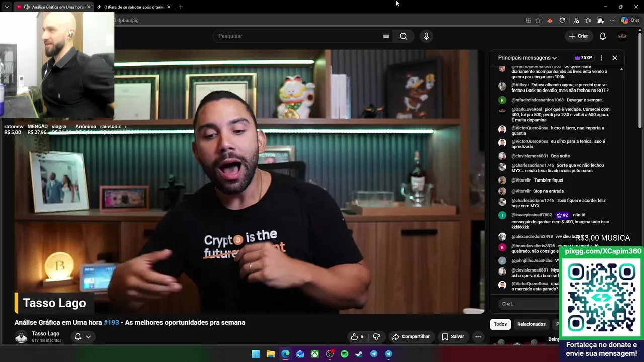Open the Edge profile avatar

tap(600, 20)
